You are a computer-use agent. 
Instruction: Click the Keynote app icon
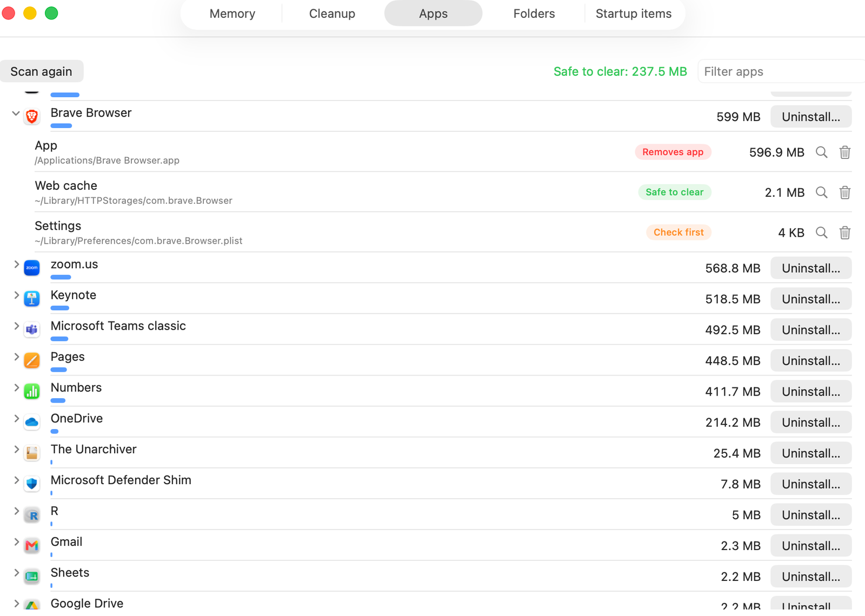click(x=32, y=298)
